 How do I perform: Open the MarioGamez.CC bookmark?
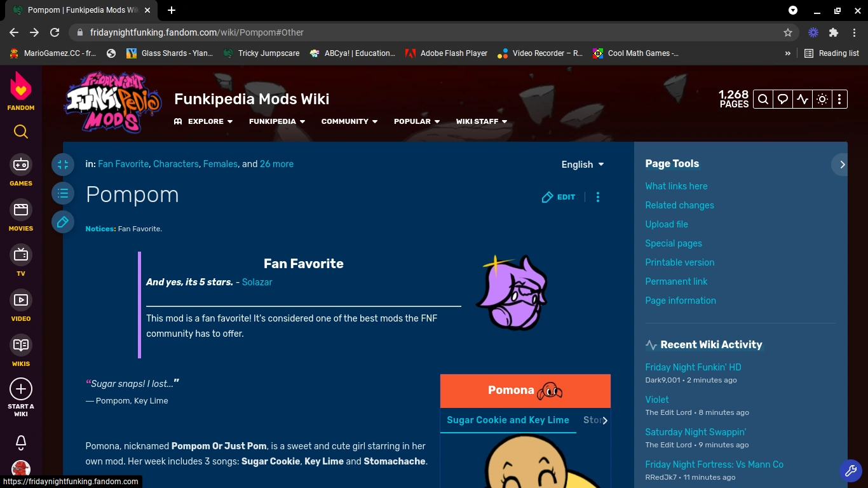[x=53, y=53]
